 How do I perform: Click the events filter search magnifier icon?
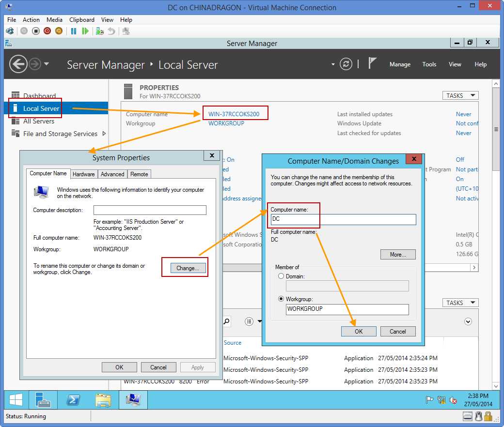(x=227, y=321)
